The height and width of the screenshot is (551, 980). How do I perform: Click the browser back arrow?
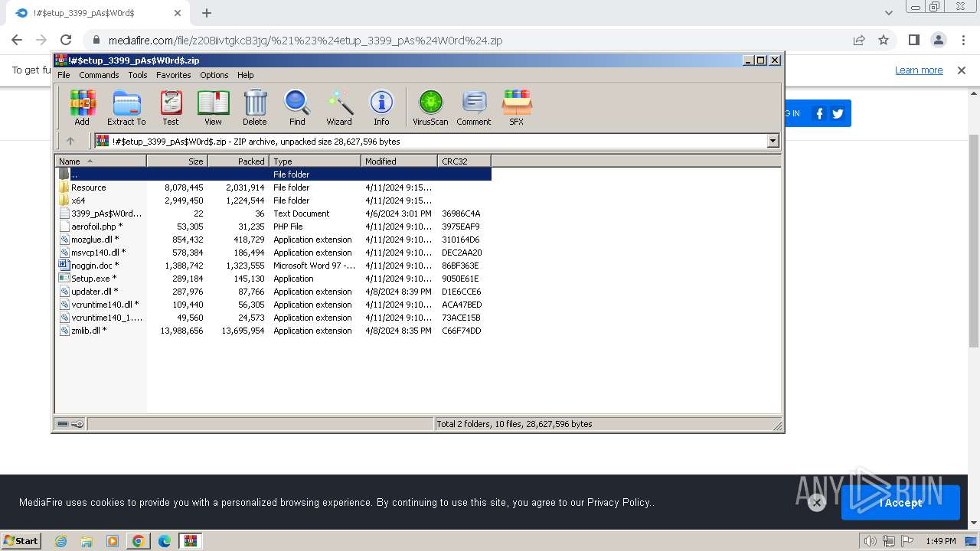(x=17, y=41)
